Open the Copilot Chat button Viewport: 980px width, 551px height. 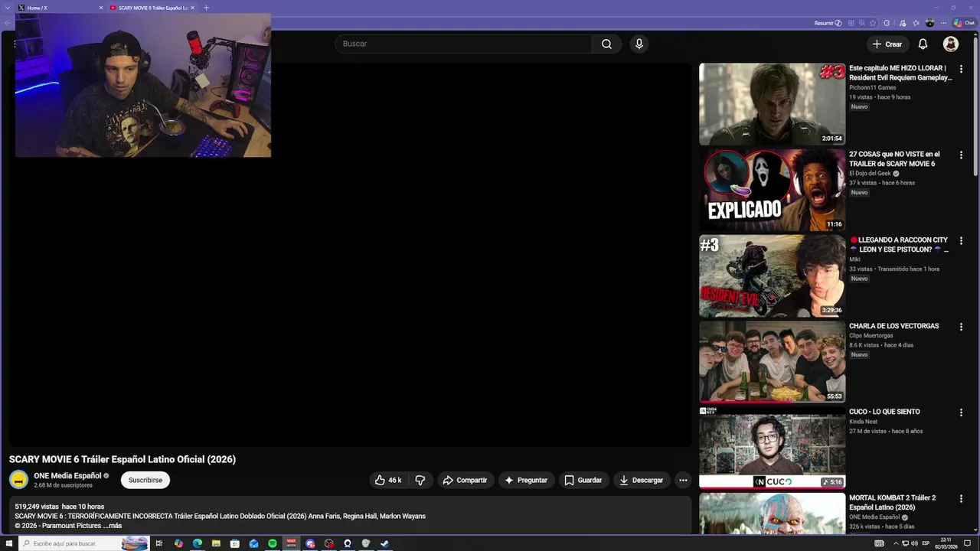tap(964, 23)
